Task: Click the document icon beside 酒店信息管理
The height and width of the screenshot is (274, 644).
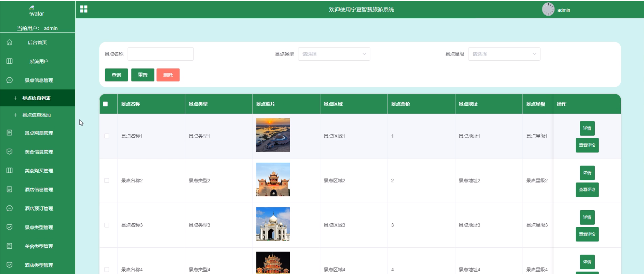Action: tap(9, 189)
